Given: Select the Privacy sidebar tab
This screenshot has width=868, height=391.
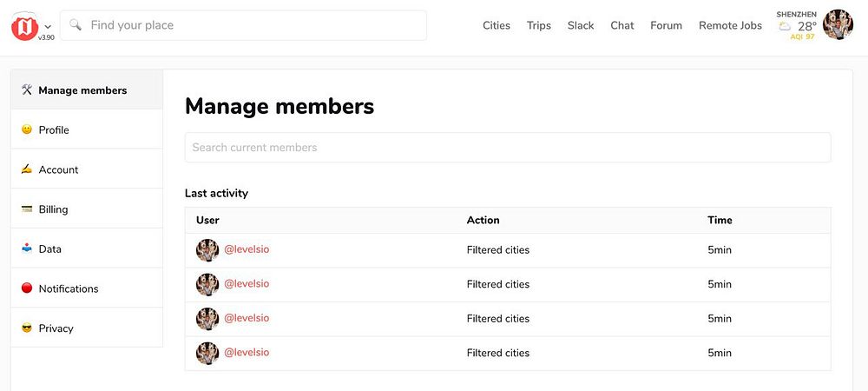Looking at the screenshot, I should tap(56, 328).
